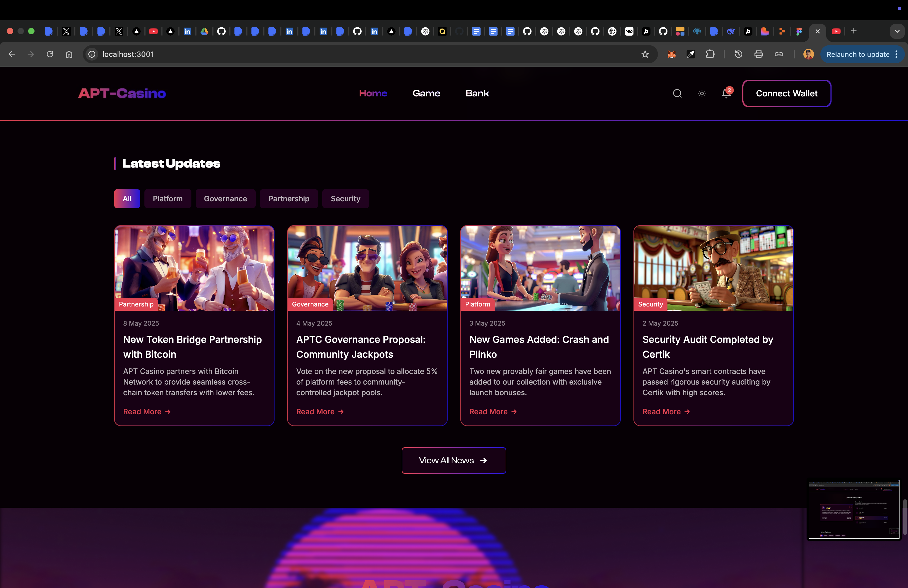This screenshot has height=588, width=908.
Task: Click the MetaMask fox extension icon
Action: [x=671, y=54]
